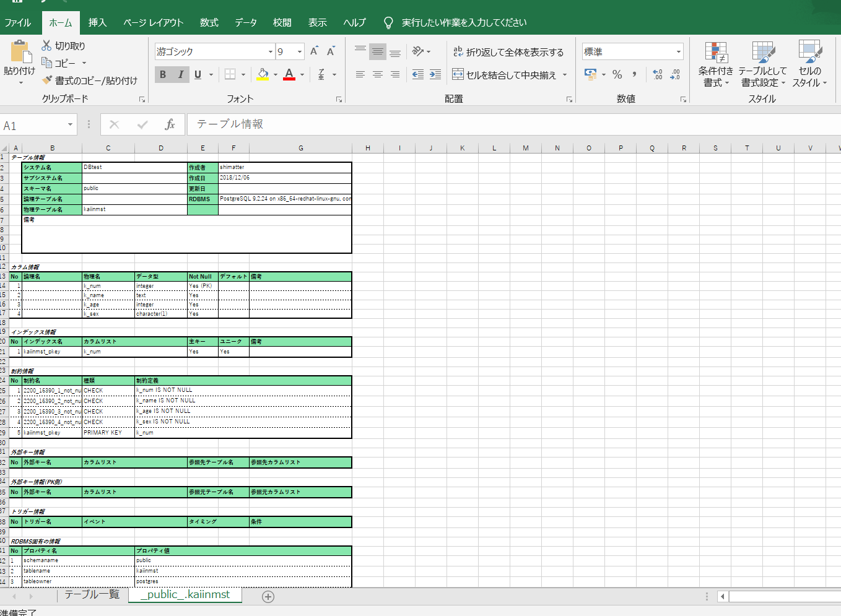Open the font name dropdown 游ゴシック
This screenshot has height=616, width=841.
pos(271,52)
